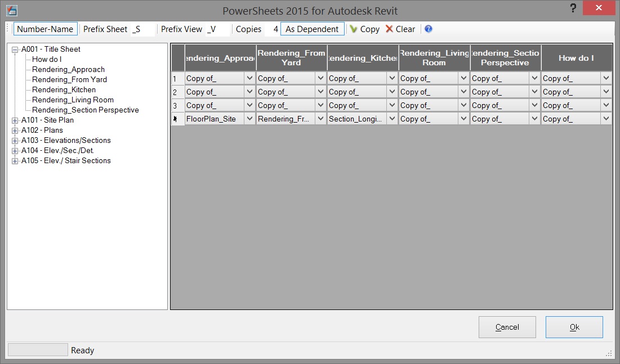The width and height of the screenshot is (620, 364).
Task: Close the PowerSheets dialog window
Action: [599, 7]
